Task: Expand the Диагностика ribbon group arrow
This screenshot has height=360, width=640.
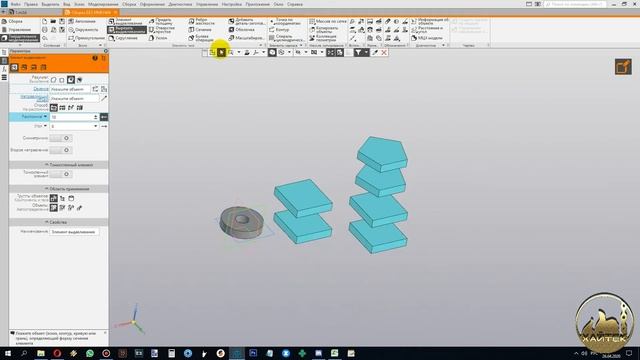Action: tap(443, 45)
